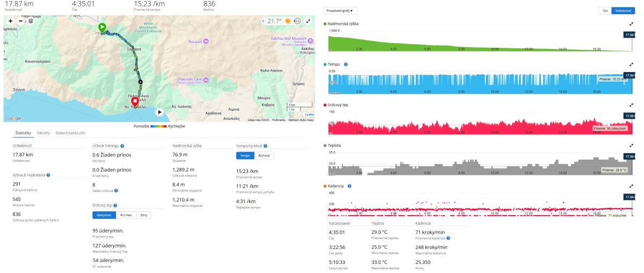Open help for the Tempo chart
This screenshot has width=644, height=273.
point(346,64)
